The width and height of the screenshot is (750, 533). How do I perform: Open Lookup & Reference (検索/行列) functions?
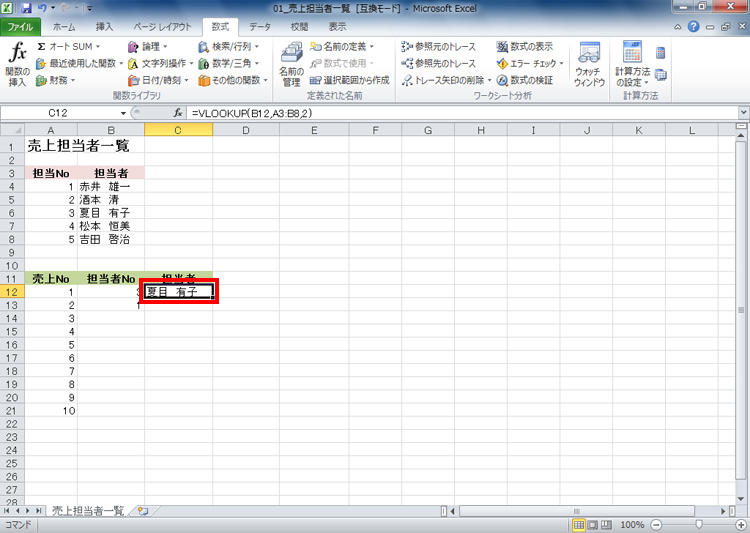pos(229,46)
